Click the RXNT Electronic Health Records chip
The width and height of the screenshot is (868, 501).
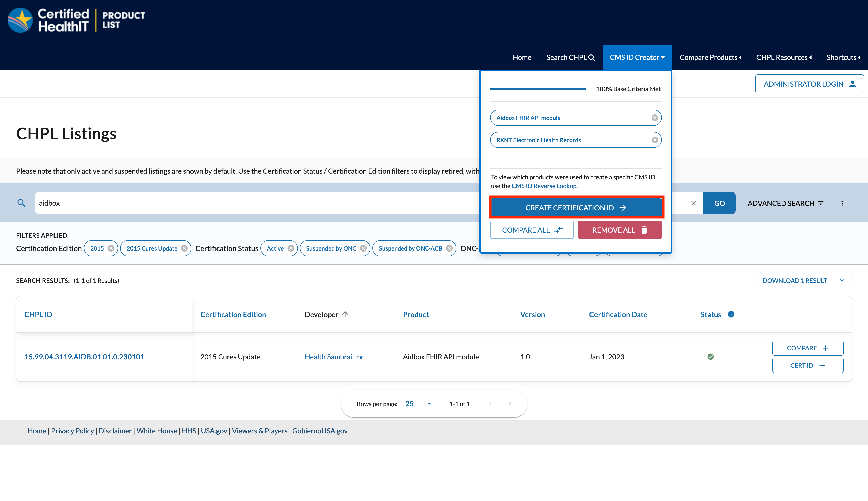[x=576, y=140]
